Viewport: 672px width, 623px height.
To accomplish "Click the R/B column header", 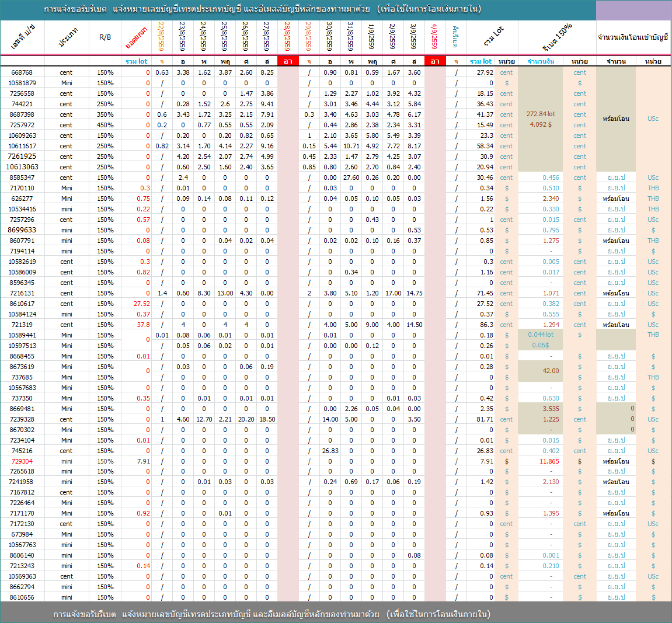I will [x=105, y=37].
